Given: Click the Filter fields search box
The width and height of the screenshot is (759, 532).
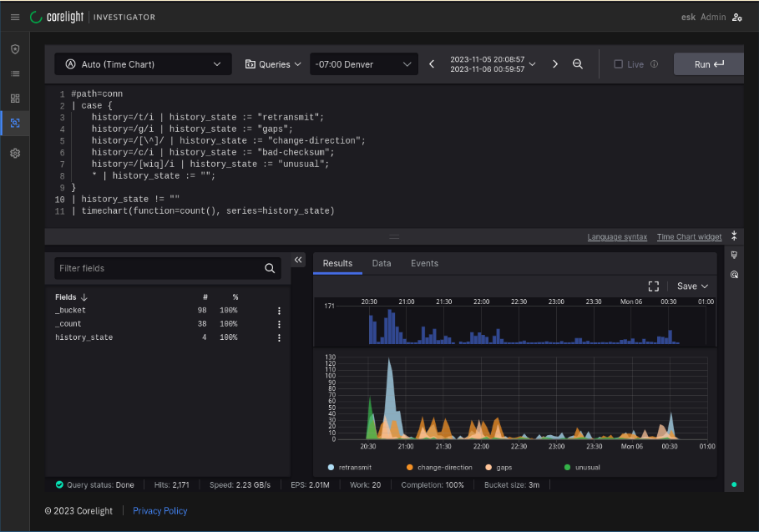Looking at the screenshot, I should pos(159,268).
